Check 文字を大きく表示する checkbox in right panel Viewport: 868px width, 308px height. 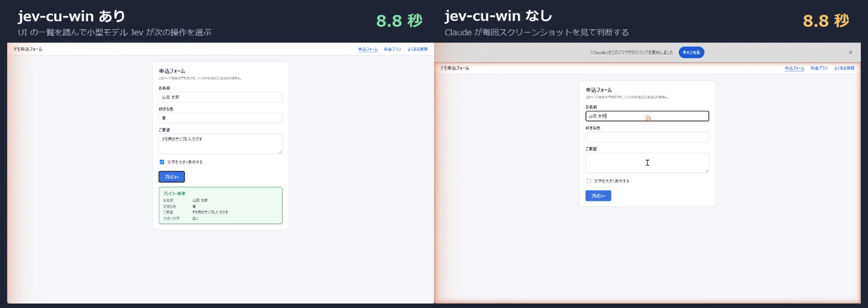click(x=589, y=181)
